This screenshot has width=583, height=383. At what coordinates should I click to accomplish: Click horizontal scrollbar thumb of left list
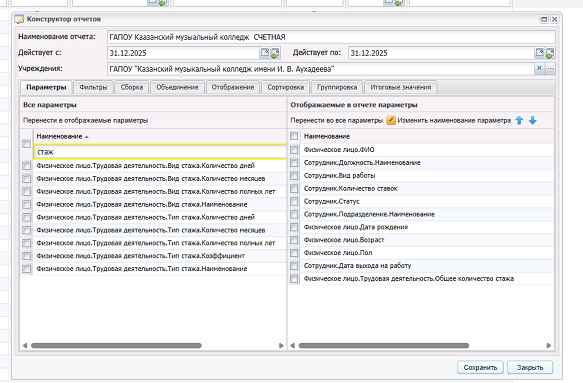116,345
